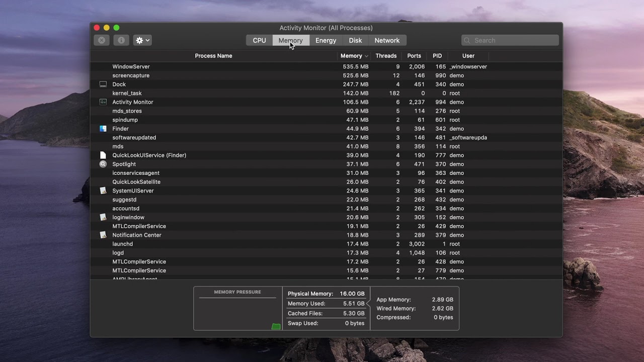Click the 3,002 ports value
Image resolution: width=644 pixels, height=362 pixels.
[x=417, y=244]
